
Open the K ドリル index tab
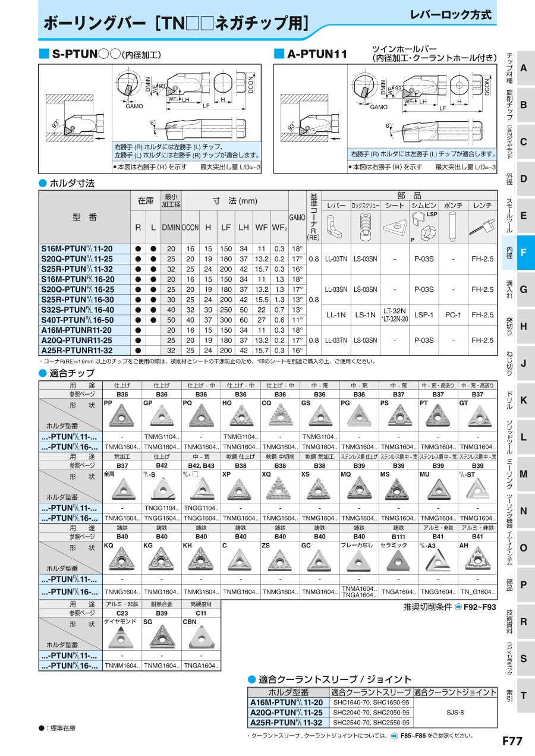click(523, 400)
